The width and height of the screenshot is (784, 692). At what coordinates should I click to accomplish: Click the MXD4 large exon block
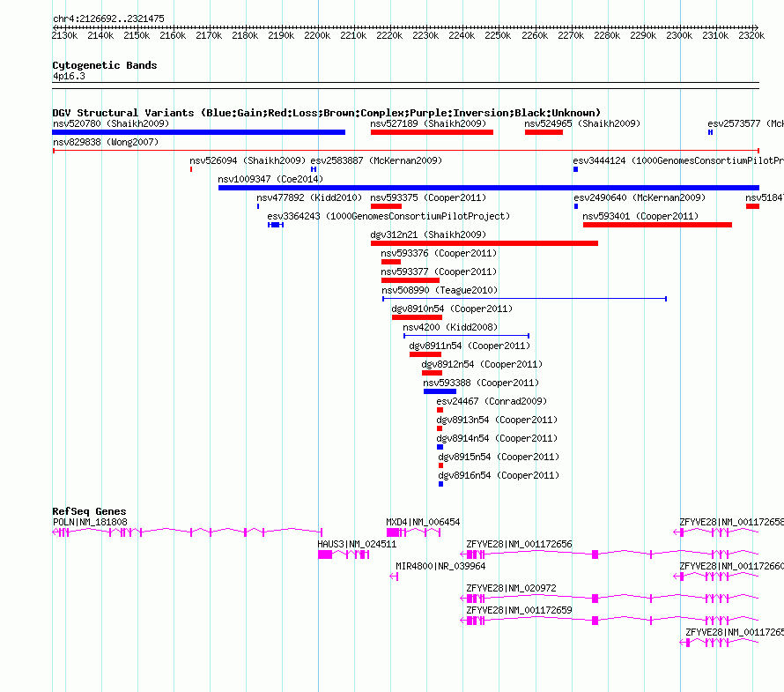pyautogui.click(x=393, y=532)
